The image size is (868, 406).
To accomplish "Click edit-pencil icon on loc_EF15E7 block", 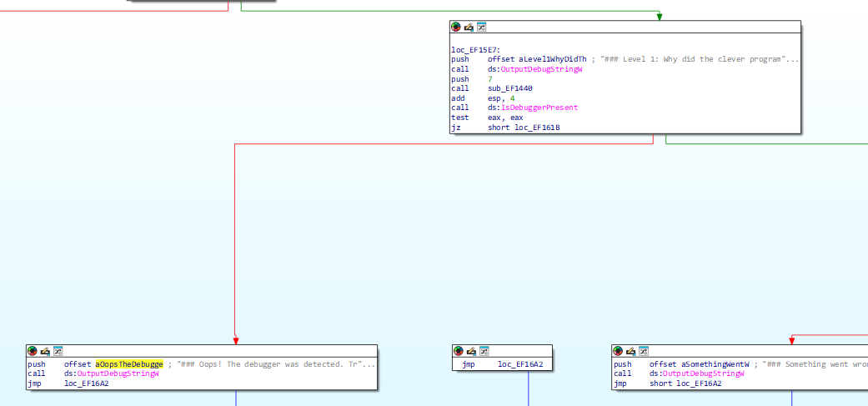I will (469, 27).
